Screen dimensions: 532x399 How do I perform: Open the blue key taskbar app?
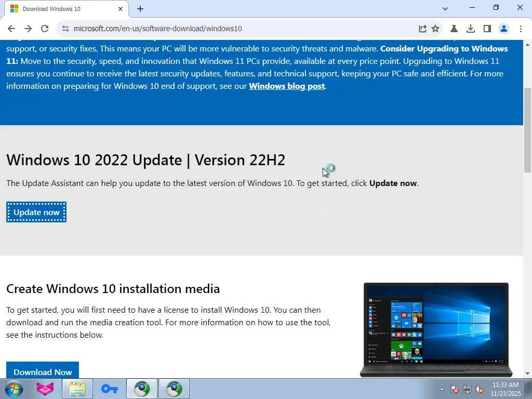tap(110, 389)
